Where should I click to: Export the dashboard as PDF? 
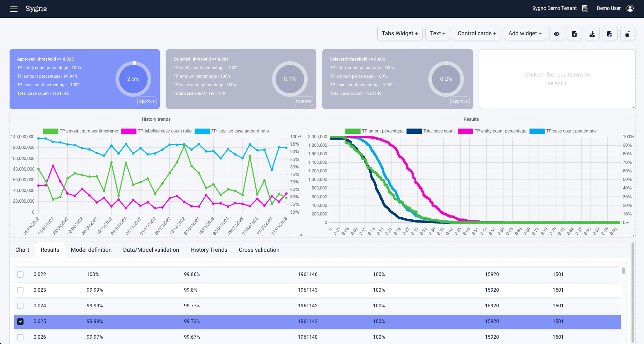610,34
